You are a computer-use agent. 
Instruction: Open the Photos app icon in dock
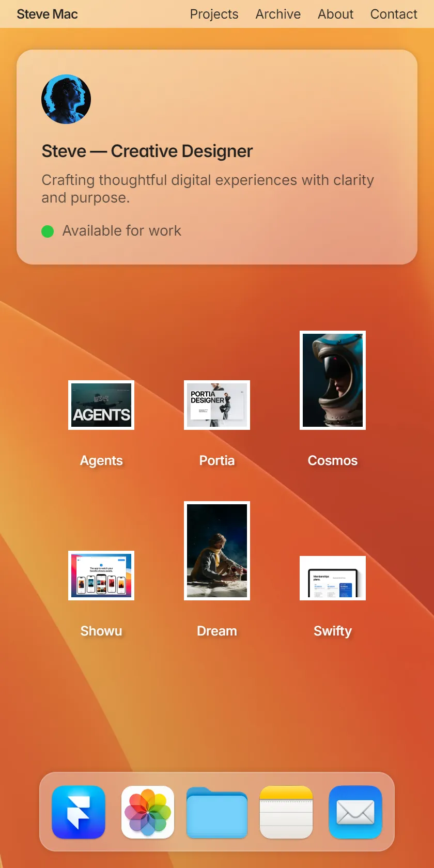(148, 812)
